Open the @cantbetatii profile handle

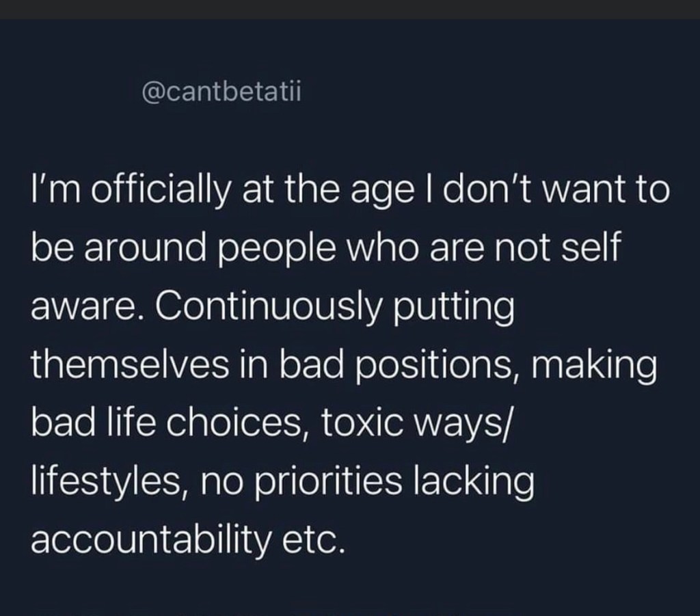[220, 91]
